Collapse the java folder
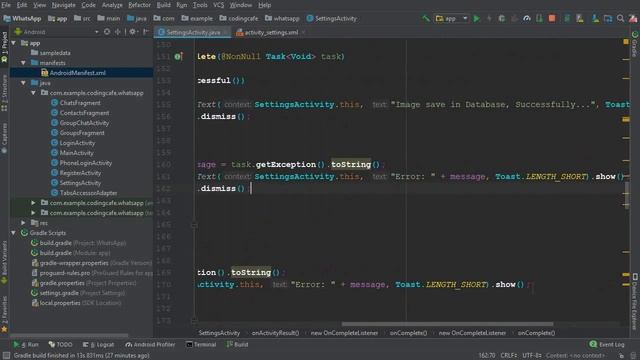The width and height of the screenshot is (640, 360). click(23, 83)
